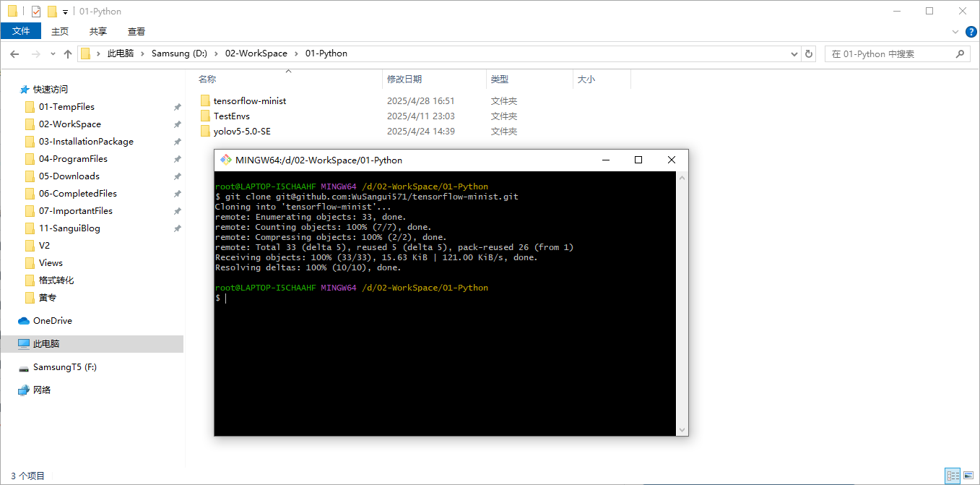
Task: Select the TestEnvs folder
Action: point(232,116)
